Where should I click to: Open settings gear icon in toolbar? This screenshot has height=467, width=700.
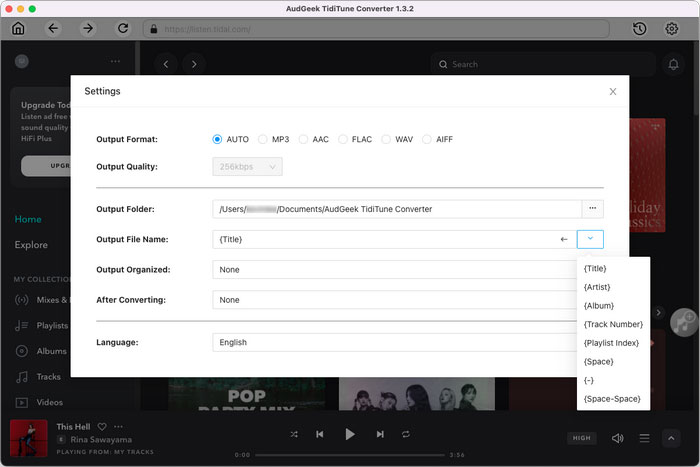[671, 29]
